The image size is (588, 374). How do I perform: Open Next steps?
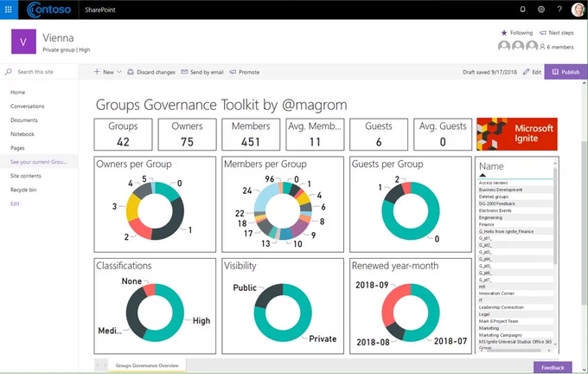[x=557, y=33]
